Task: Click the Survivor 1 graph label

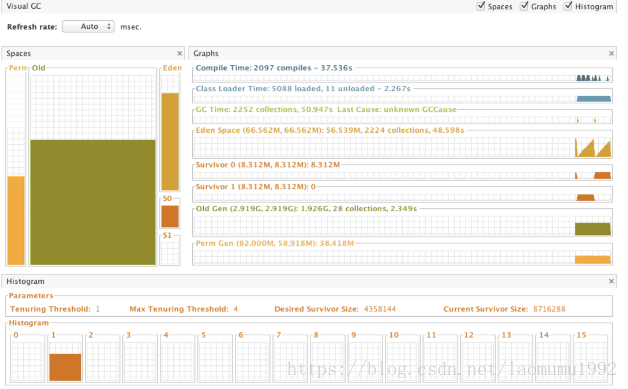Action: pyautogui.click(x=256, y=187)
